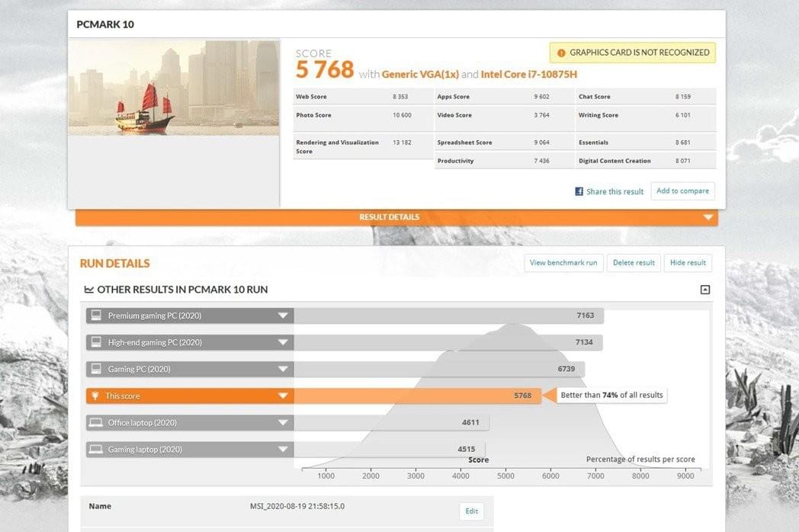Click the PCMark 10 ship thumbnail image
Viewport: 799px width, 532px height.
(174, 88)
